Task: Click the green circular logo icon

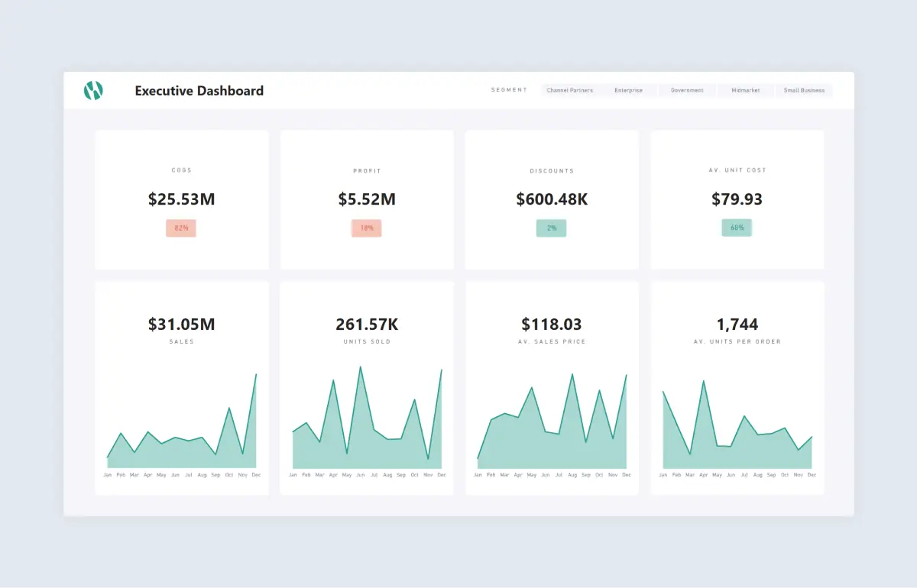Action: click(x=93, y=90)
